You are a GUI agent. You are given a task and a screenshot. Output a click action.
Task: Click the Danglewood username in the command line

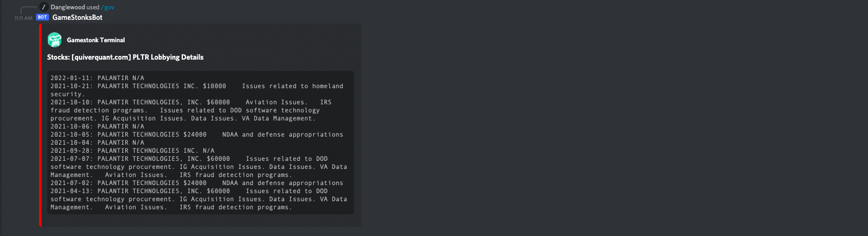coord(68,7)
